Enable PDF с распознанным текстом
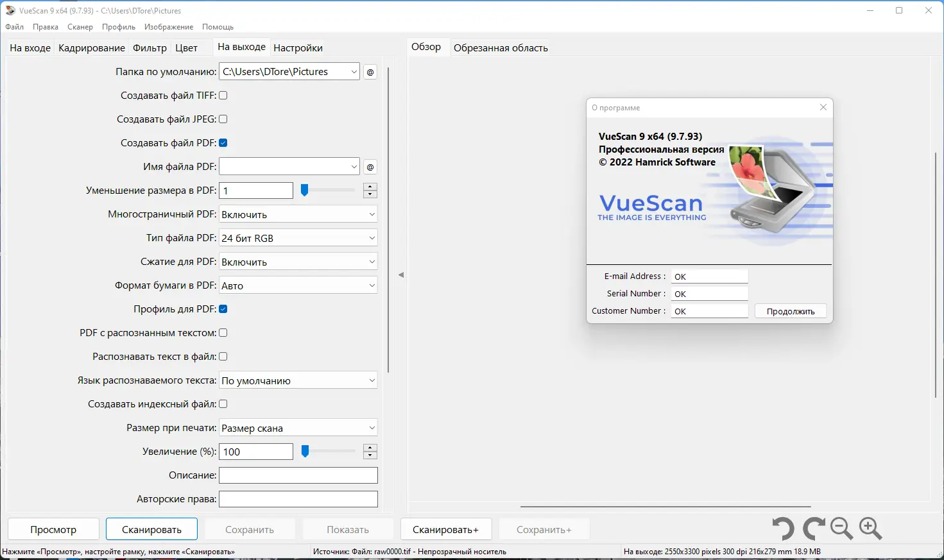Image resolution: width=944 pixels, height=560 pixels. pos(223,332)
